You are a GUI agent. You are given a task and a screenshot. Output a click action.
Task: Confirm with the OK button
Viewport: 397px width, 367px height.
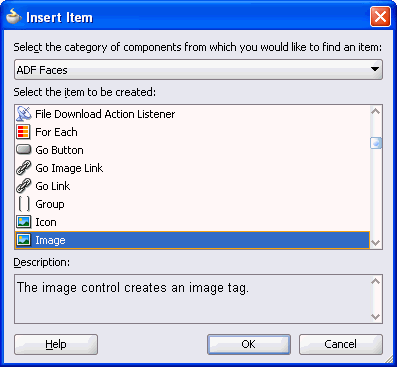(249, 344)
